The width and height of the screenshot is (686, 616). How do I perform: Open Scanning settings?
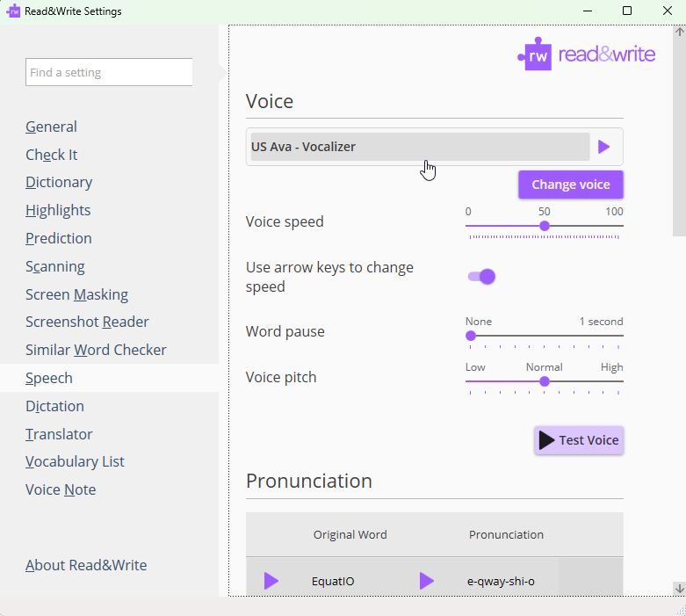point(55,266)
